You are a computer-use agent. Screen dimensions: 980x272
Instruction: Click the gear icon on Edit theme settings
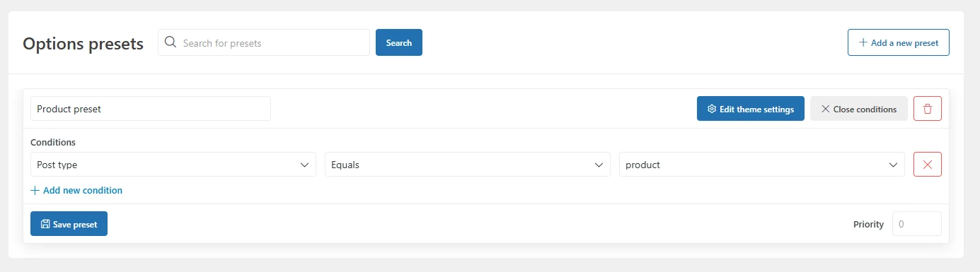pos(712,110)
